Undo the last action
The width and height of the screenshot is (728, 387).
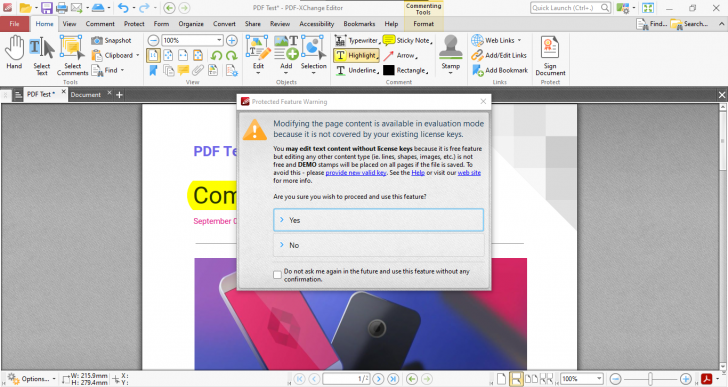[x=123, y=7]
